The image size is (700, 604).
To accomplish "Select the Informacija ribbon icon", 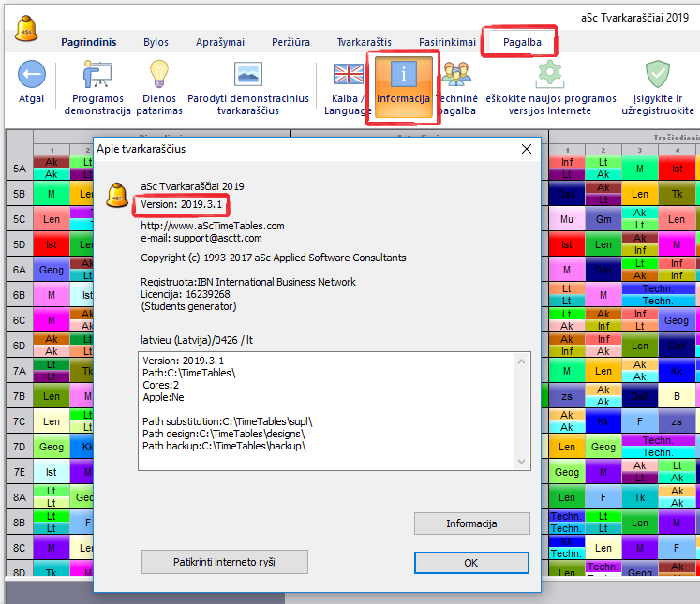I will pyautogui.click(x=404, y=75).
